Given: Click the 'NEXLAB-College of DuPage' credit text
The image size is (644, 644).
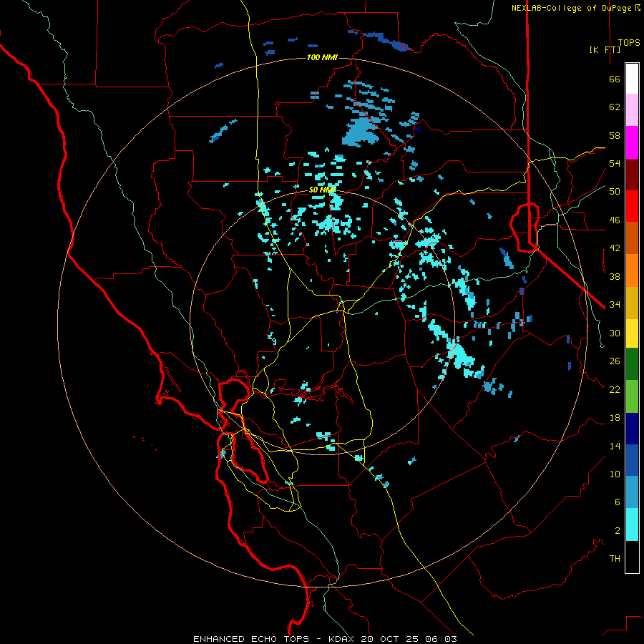Looking at the screenshot, I should point(572,8).
